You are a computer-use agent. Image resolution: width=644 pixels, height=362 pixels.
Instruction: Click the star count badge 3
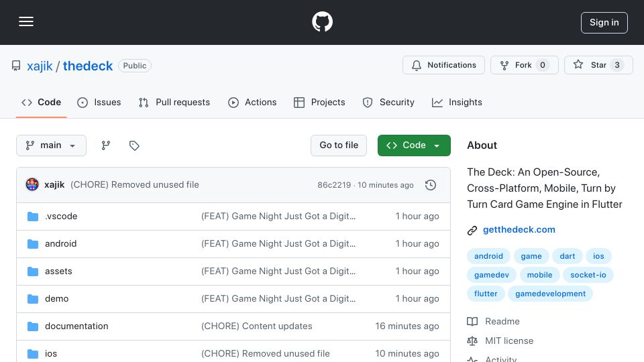pyautogui.click(x=617, y=65)
